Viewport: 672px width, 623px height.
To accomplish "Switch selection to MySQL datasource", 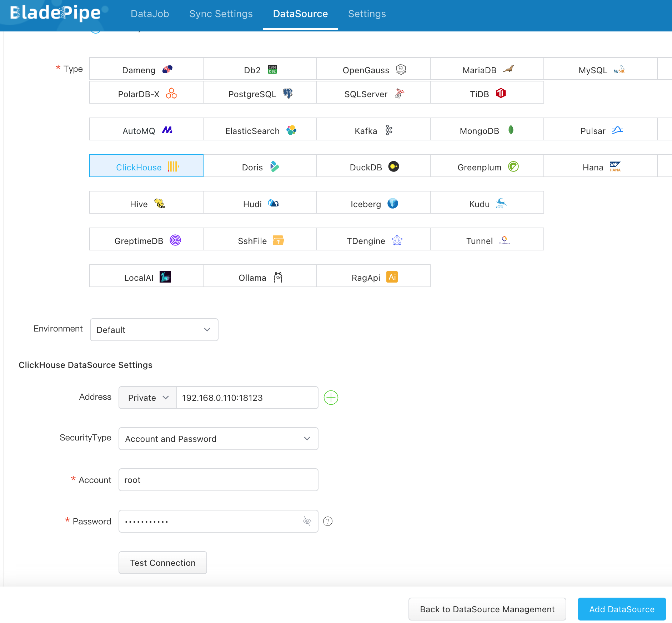I will click(x=601, y=70).
